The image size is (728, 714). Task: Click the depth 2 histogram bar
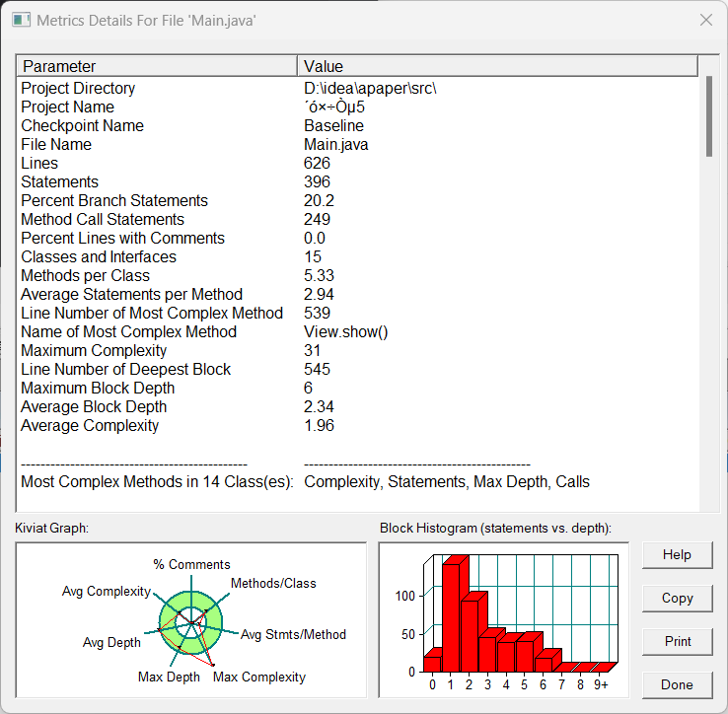tap(470, 634)
